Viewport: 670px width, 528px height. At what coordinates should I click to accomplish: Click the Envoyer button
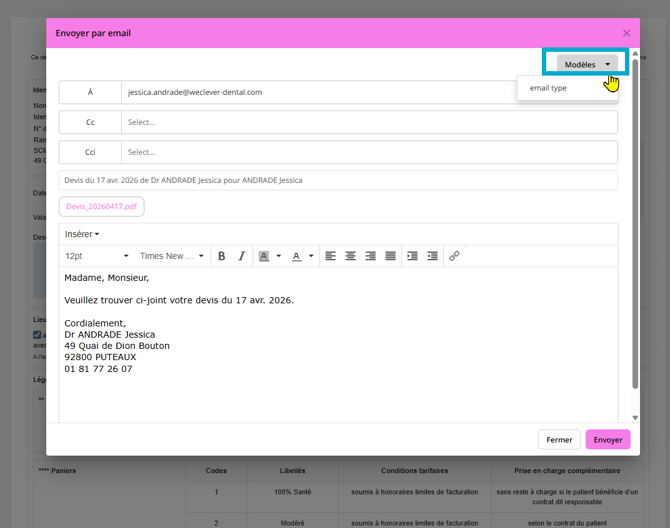607,440
